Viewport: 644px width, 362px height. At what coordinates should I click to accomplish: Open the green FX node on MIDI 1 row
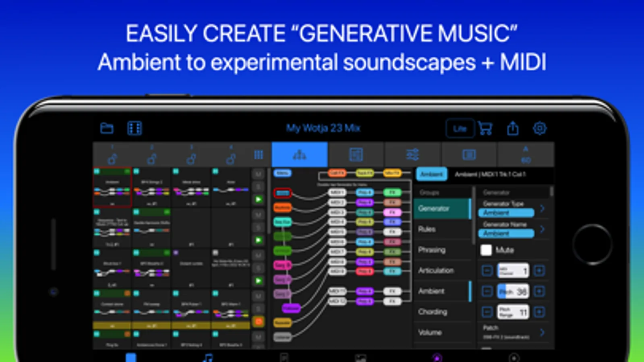tap(392, 193)
